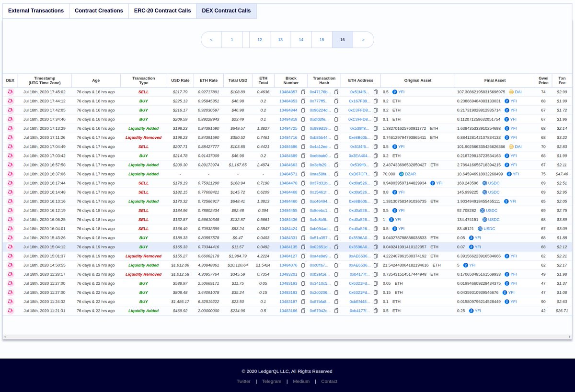
Task: Open page 14 in pagination
Action: point(301,40)
